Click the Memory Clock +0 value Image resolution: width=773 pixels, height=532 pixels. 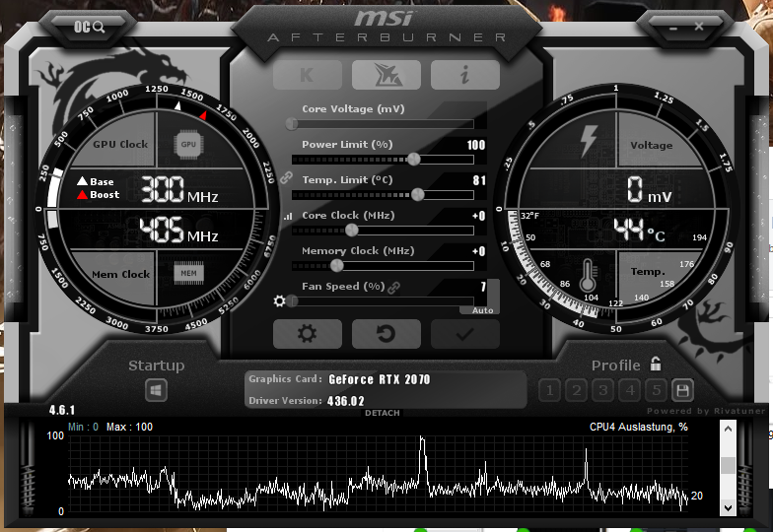479,251
